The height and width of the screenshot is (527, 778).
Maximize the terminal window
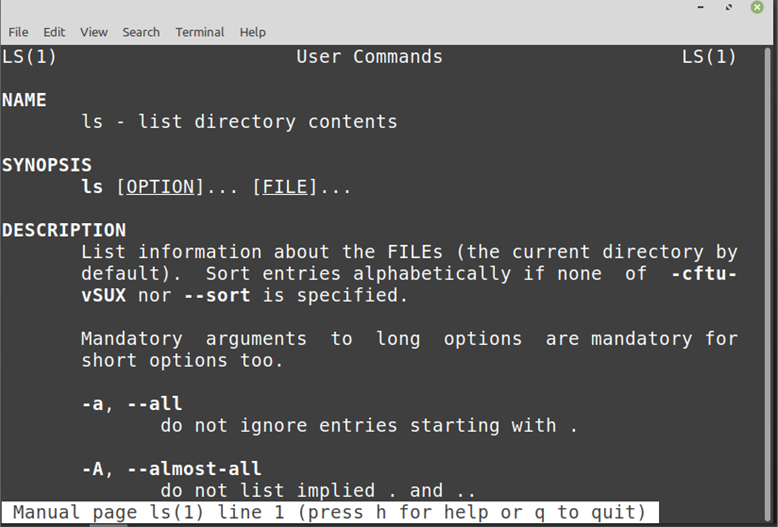click(x=729, y=7)
